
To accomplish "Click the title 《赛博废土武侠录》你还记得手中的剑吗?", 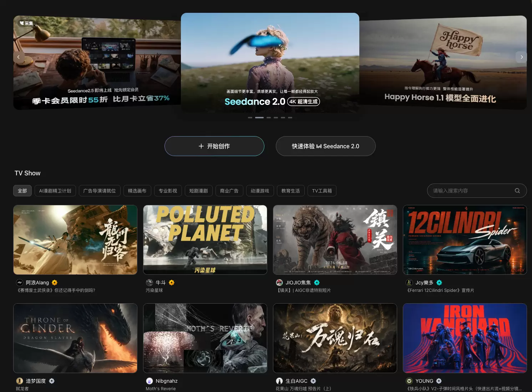I will pyautogui.click(x=56, y=290).
